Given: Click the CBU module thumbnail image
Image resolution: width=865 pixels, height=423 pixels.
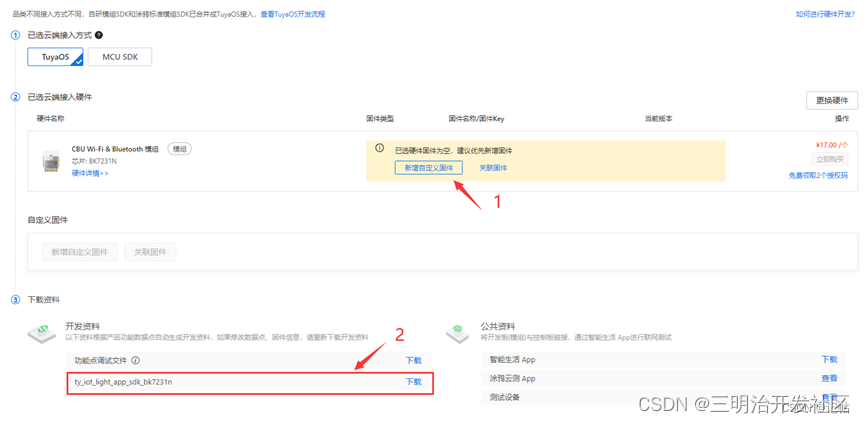Looking at the screenshot, I should coord(51,161).
